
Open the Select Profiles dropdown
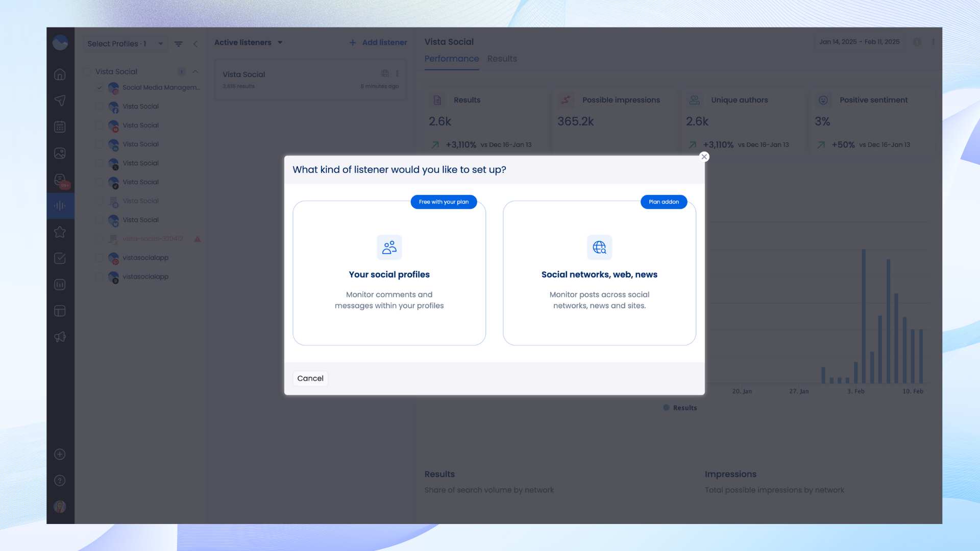tap(125, 44)
